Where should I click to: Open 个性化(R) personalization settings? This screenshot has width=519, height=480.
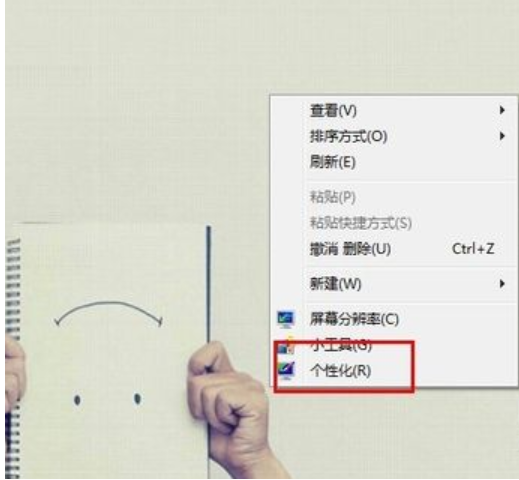[x=394, y=371]
